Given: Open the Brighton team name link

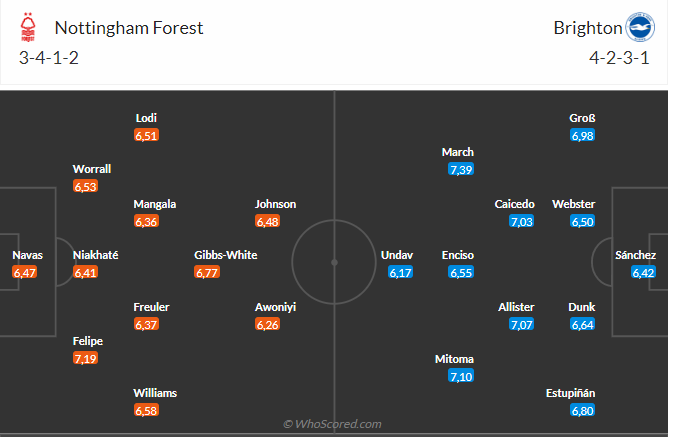Looking at the screenshot, I should 588,28.
